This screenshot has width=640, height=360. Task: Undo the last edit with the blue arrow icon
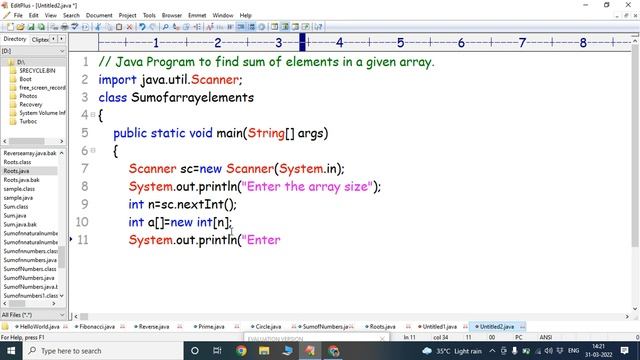142,27
